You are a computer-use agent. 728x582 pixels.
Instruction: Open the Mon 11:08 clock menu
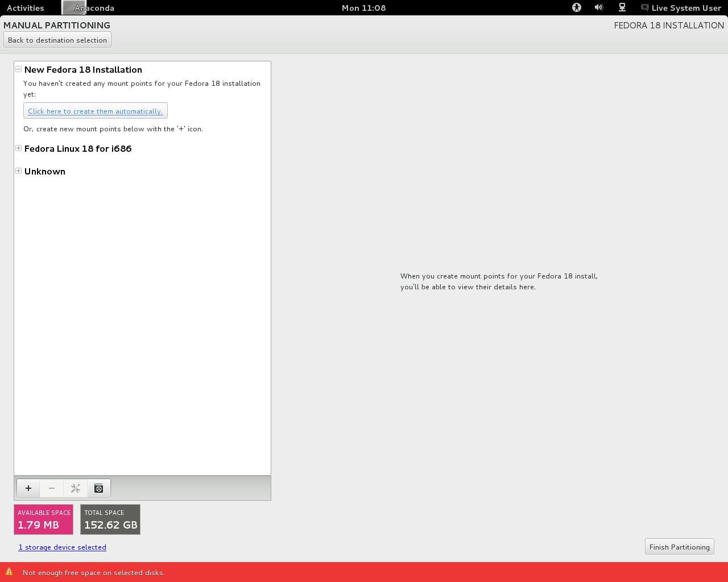(363, 8)
